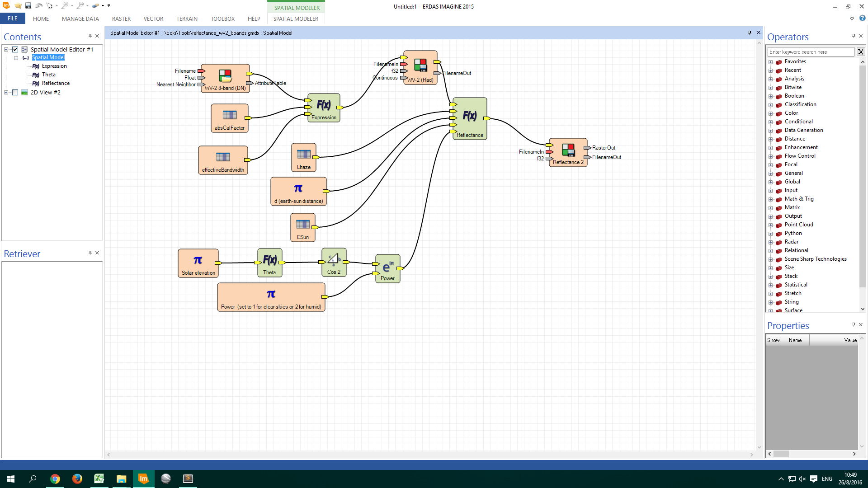The height and width of the screenshot is (488, 868).
Task: Click the Zoom In magnifier tool
Action: pos(65,5)
